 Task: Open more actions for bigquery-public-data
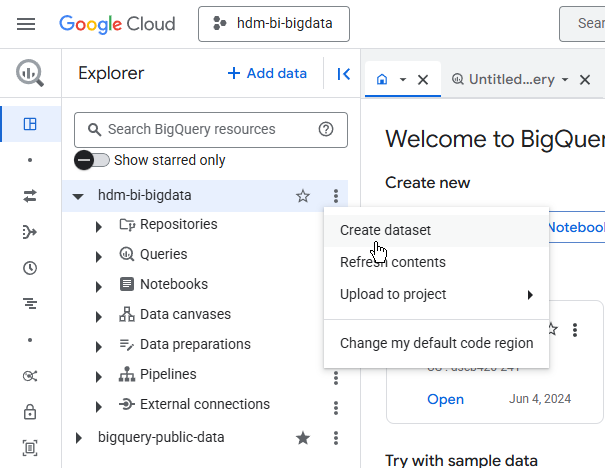[336, 438]
